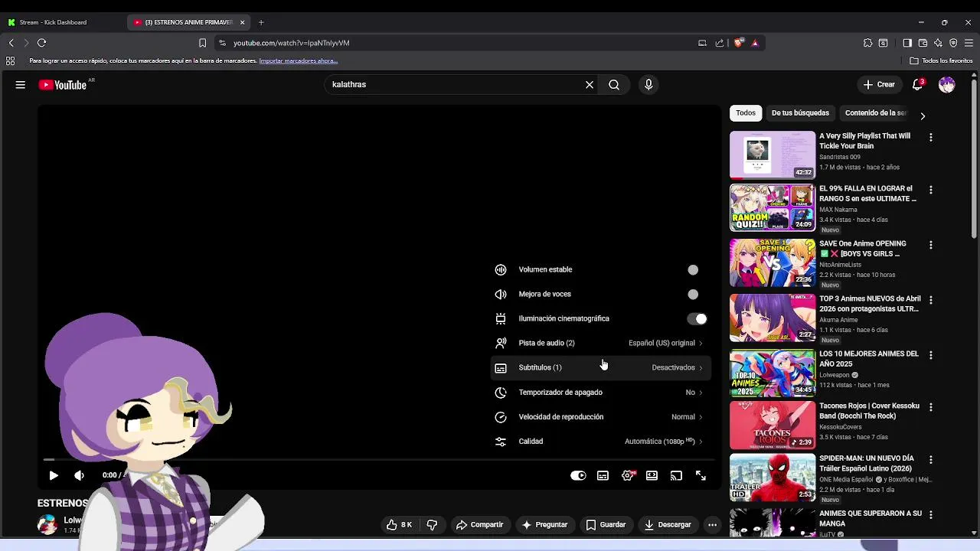
Task: Enter full screen mode
Action: click(701, 475)
